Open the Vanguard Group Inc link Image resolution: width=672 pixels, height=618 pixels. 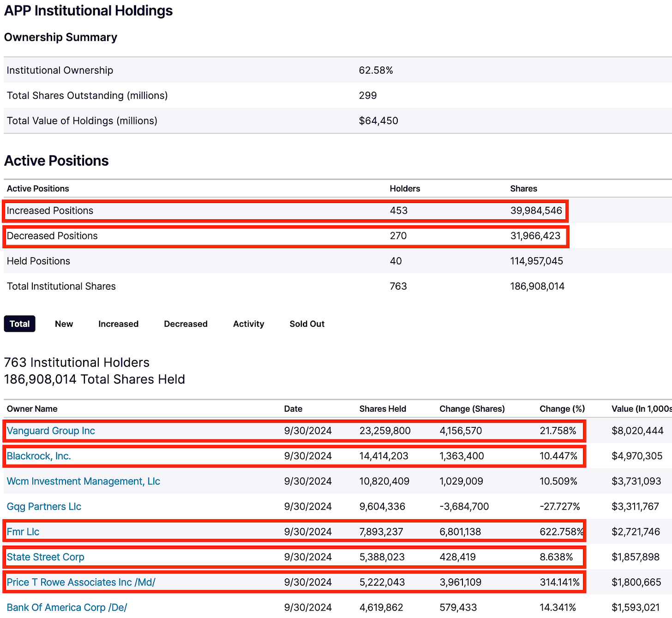pyautogui.click(x=51, y=431)
